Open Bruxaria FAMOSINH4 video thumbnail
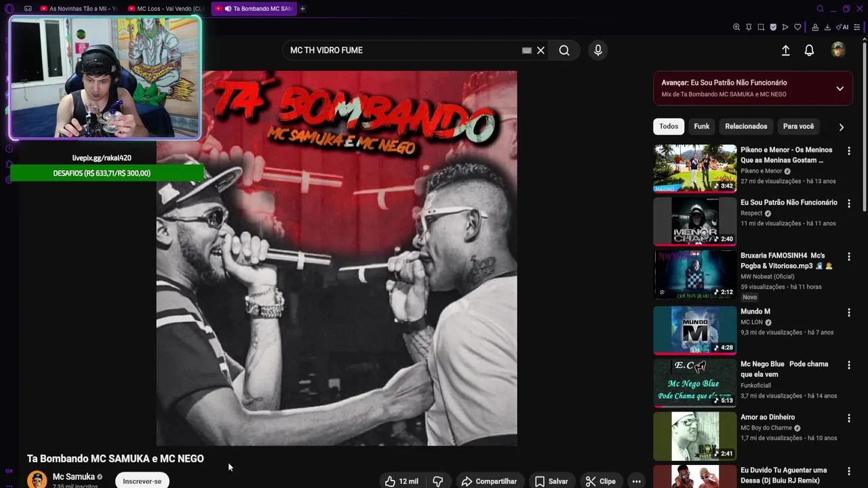 pyautogui.click(x=694, y=274)
